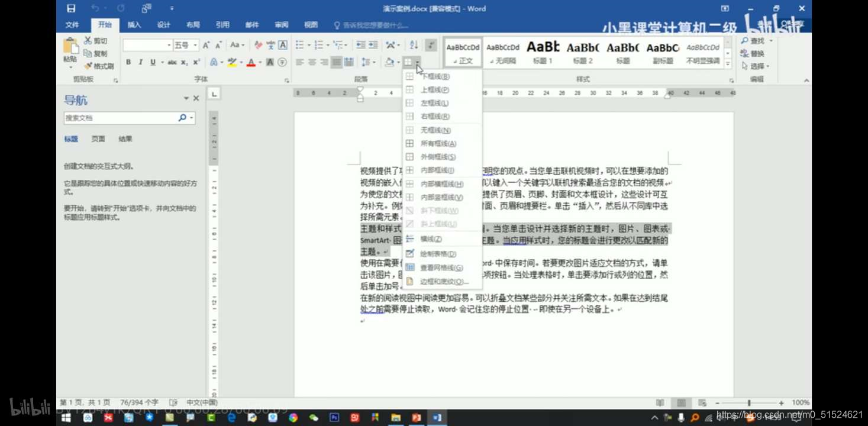The image size is (868, 426).
Task: Decrease font size with shrink font icon
Action: [x=218, y=45]
